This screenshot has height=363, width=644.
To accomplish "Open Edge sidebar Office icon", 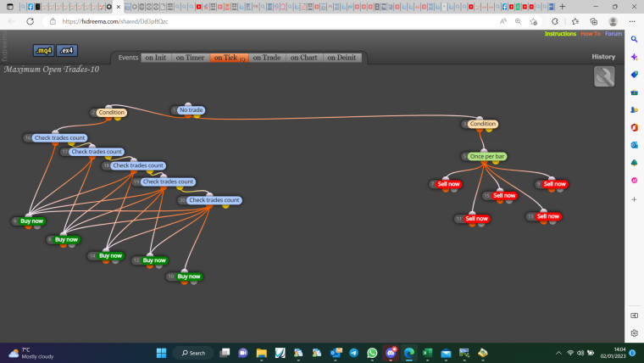I will click(634, 127).
